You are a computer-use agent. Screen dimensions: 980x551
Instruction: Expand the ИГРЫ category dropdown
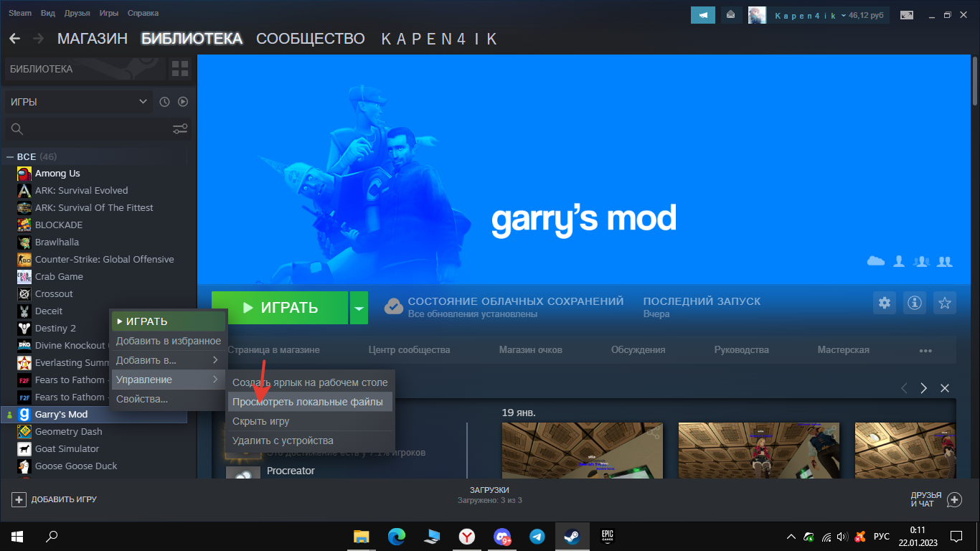(78, 102)
